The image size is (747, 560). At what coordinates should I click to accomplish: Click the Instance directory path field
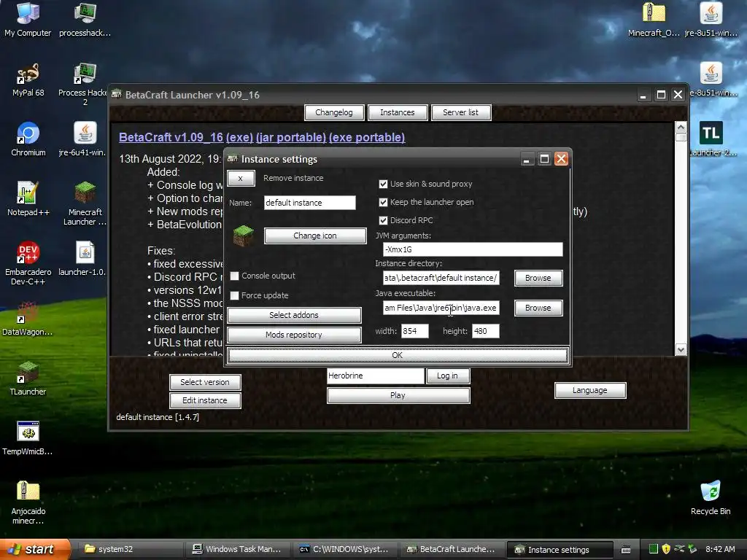(x=441, y=278)
